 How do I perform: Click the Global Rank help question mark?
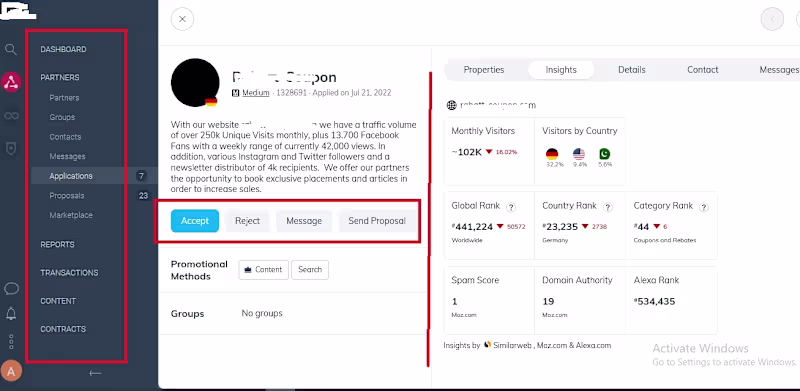(511, 207)
